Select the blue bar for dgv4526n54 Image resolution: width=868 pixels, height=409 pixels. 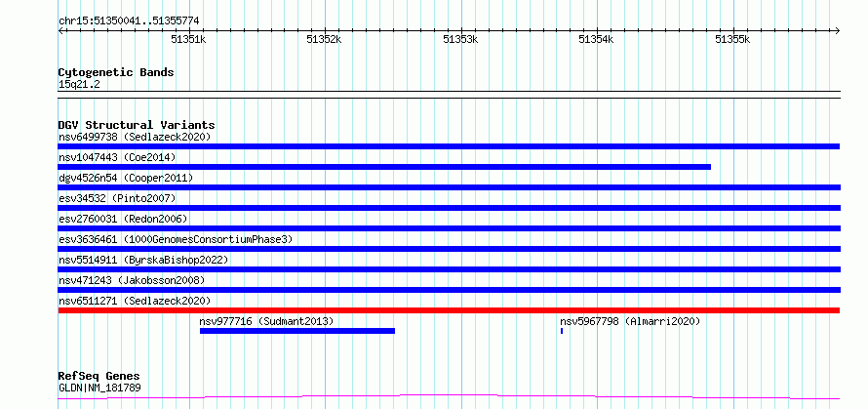(x=449, y=187)
